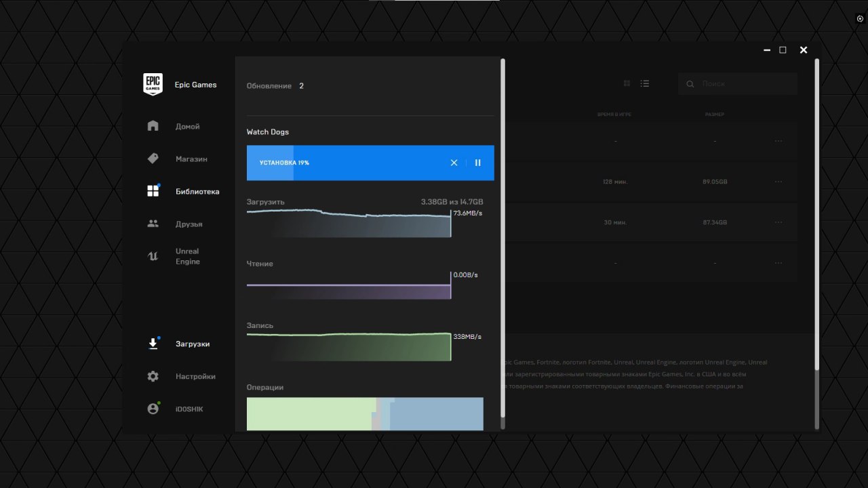Minimize the Epic Games launcher window
The height and width of the screenshot is (488, 868).
coord(766,50)
